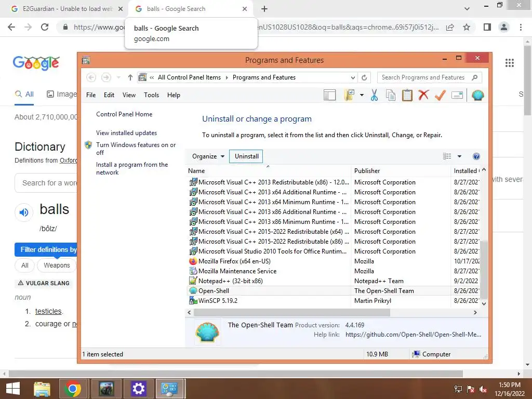This screenshot has width=532, height=399.
Task: Click the Chrome share page icon
Action: pos(450,27)
